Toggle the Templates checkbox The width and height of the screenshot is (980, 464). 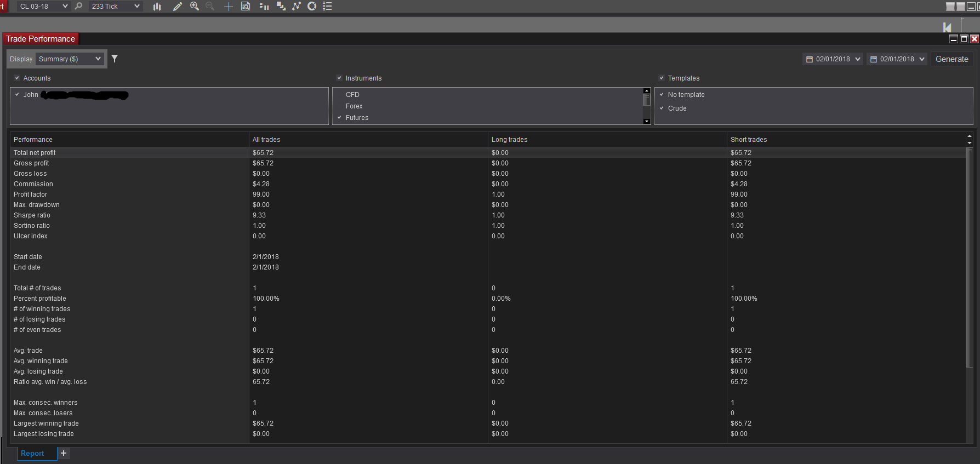tap(662, 78)
